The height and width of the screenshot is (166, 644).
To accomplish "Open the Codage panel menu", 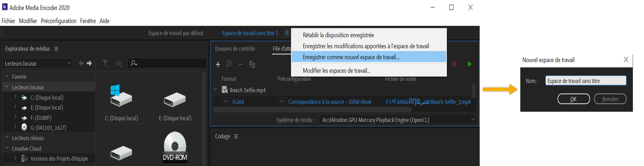I will click(x=236, y=136).
